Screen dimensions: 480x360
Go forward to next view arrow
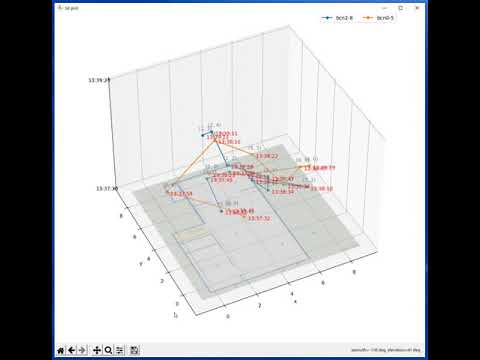[x=82, y=350]
